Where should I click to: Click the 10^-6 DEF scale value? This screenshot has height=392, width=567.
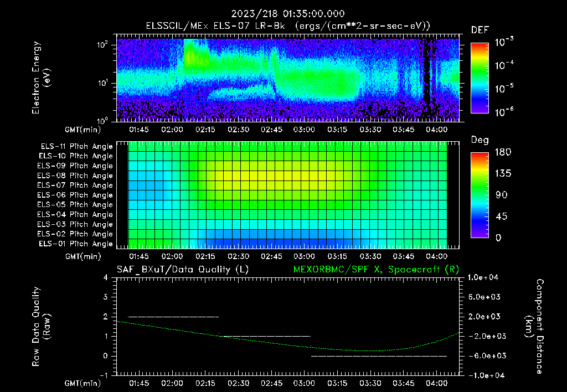[504, 112]
